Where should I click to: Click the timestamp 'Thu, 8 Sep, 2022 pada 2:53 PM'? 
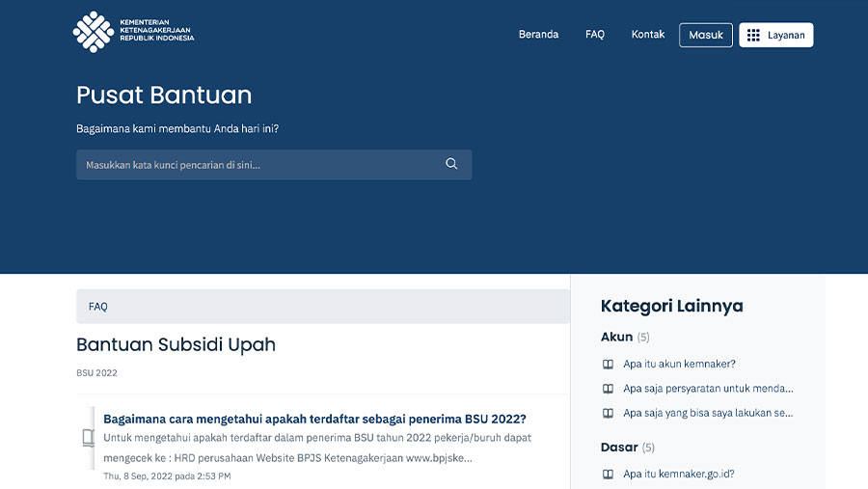pos(167,475)
